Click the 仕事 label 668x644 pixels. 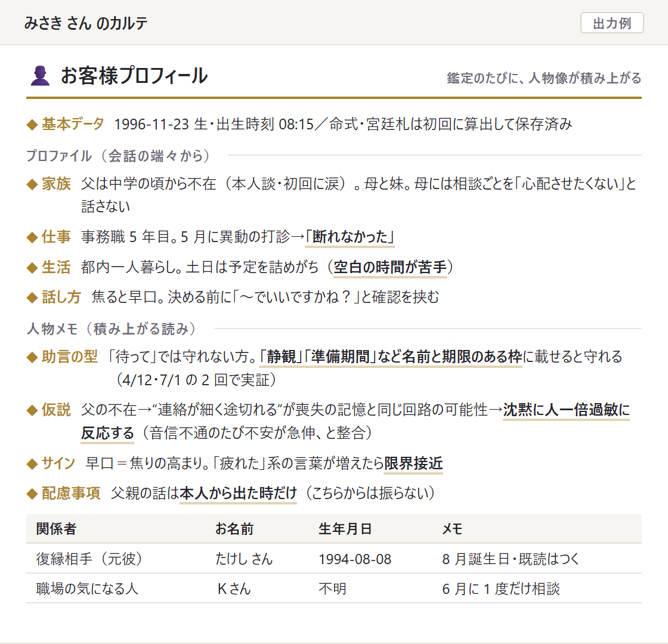click(x=56, y=236)
